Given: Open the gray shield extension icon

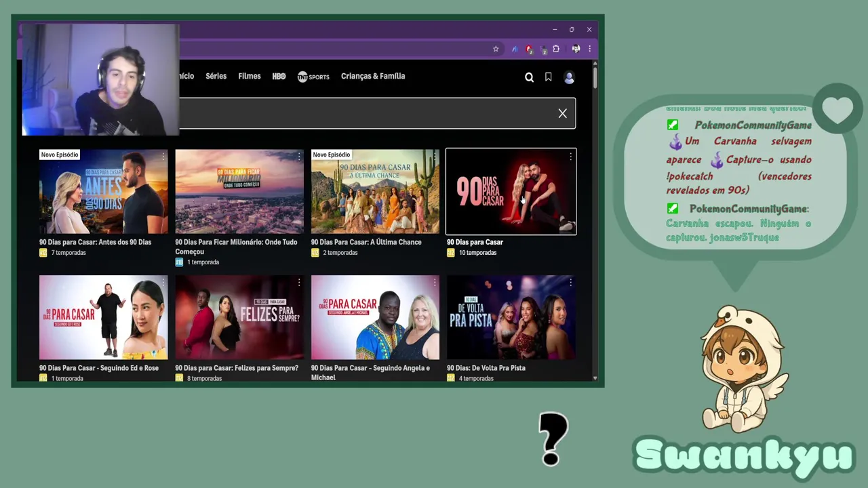Looking at the screenshot, I should pyautogui.click(x=543, y=49).
